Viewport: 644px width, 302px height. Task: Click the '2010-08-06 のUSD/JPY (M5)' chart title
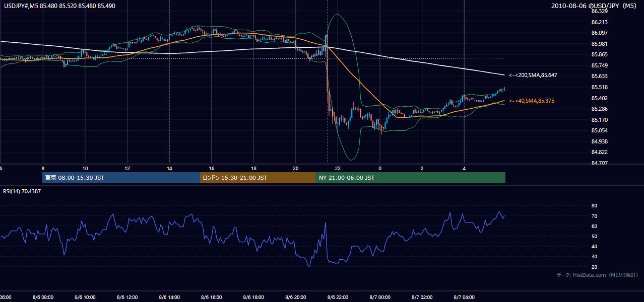click(x=594, y=6)
